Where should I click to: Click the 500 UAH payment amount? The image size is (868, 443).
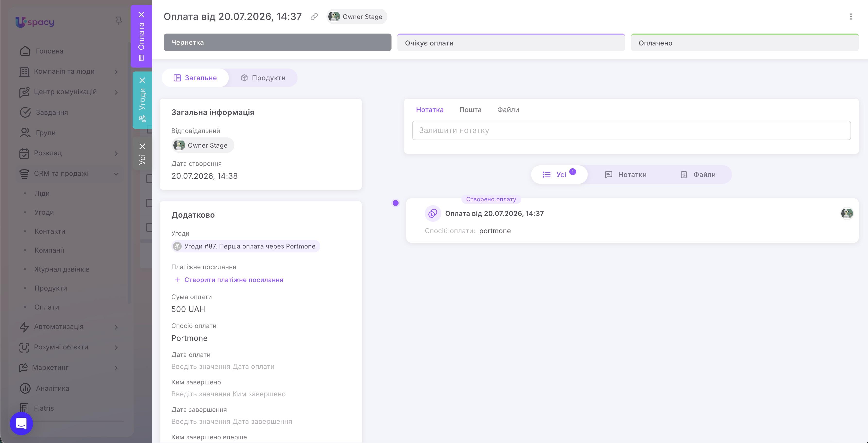tap(188, 309)
